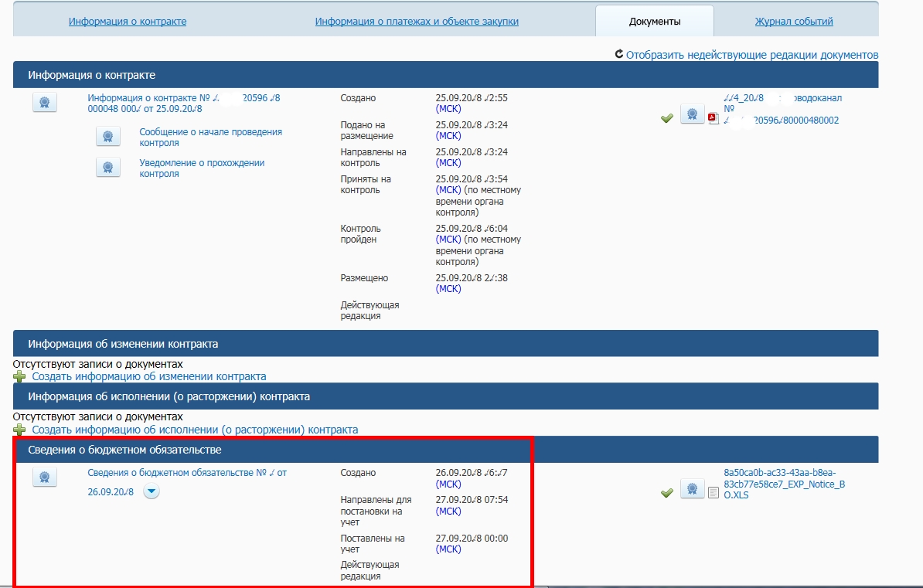The image size is (923, 588).
Task: Click signature icon beside the EXP_Notice XLS file
Action: click(692, 490)
